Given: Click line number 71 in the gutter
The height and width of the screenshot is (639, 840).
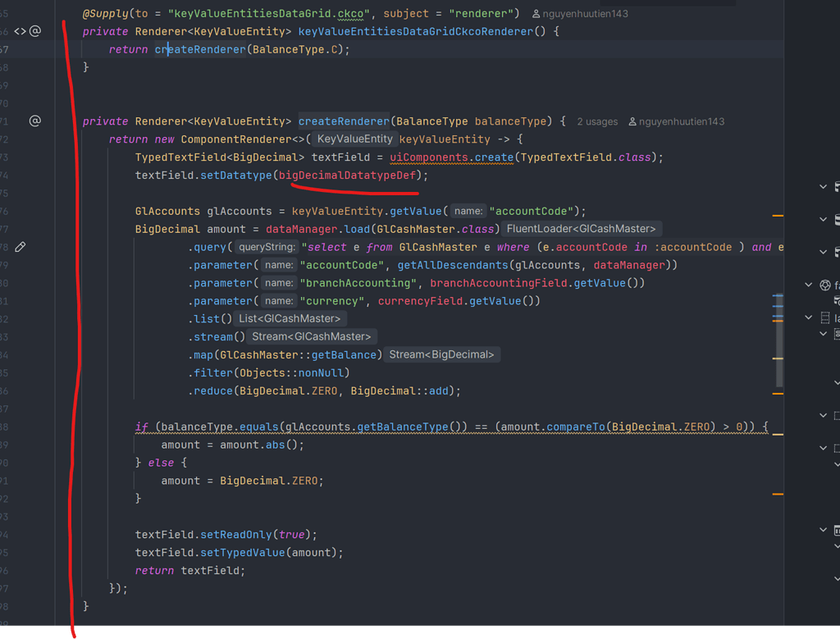Looking at the screenshot, I should pos(7,121).
